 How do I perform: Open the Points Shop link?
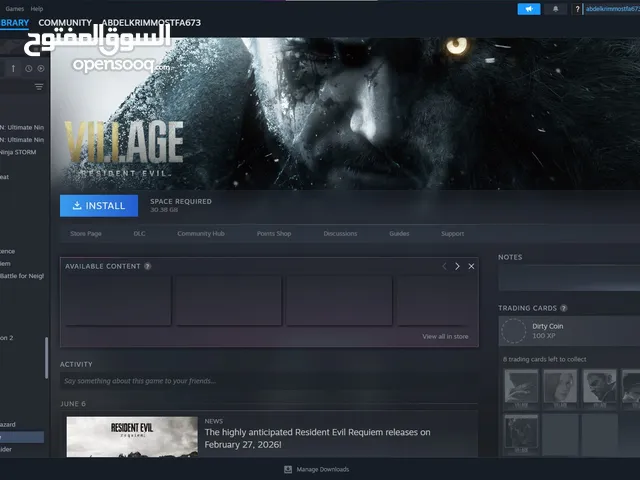pos(274,233)
